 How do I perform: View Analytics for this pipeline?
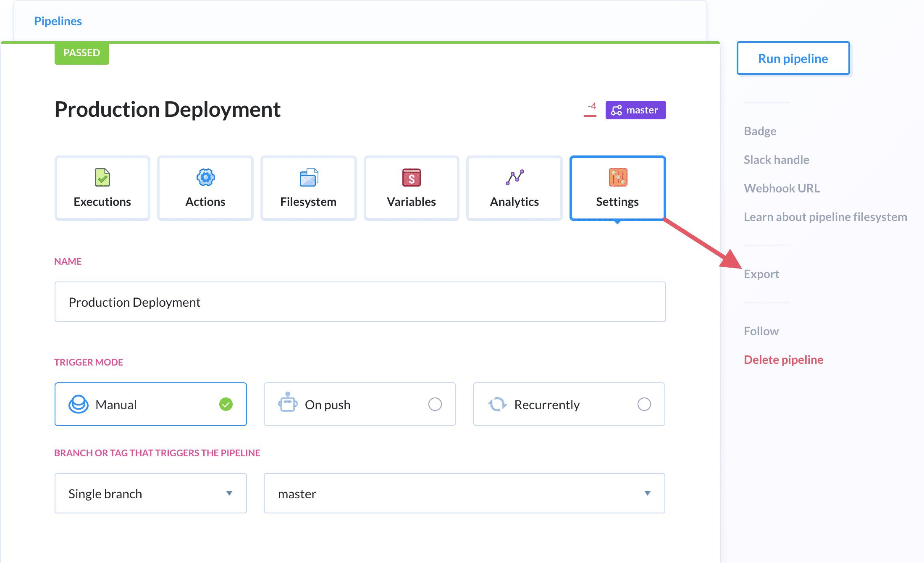click(x=515, y=187)
